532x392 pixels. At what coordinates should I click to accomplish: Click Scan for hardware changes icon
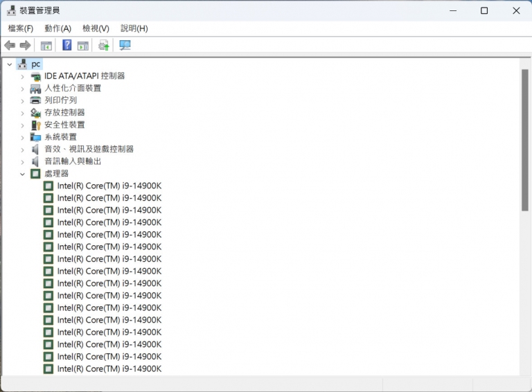click(x=104, y=45)
